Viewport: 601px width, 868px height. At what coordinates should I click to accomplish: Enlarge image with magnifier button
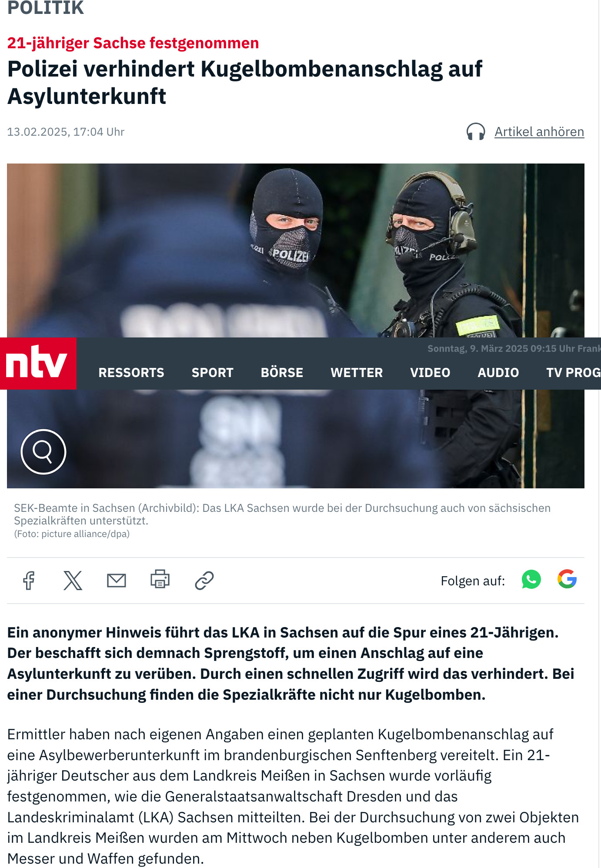[43, 452]
